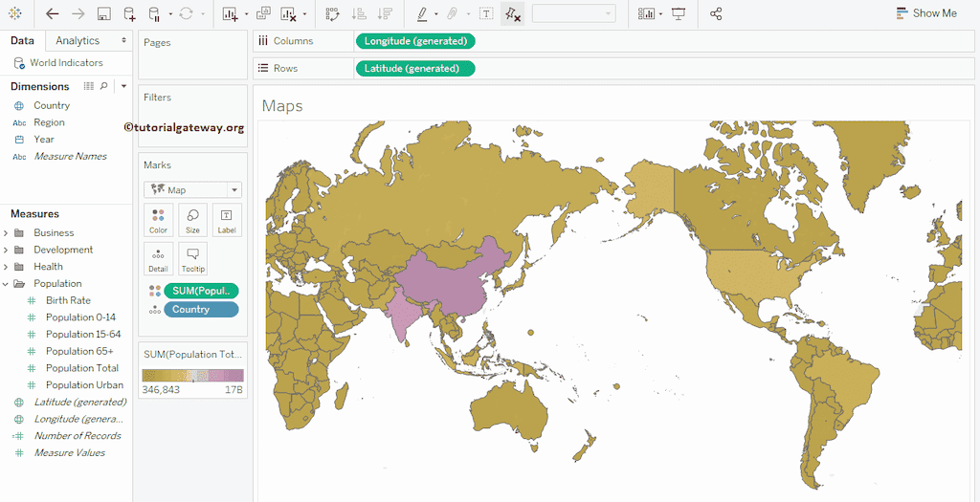Save the workbook with the disk icon
The height and width of the screenshot is (502, 980).
[x=104, y=13]
